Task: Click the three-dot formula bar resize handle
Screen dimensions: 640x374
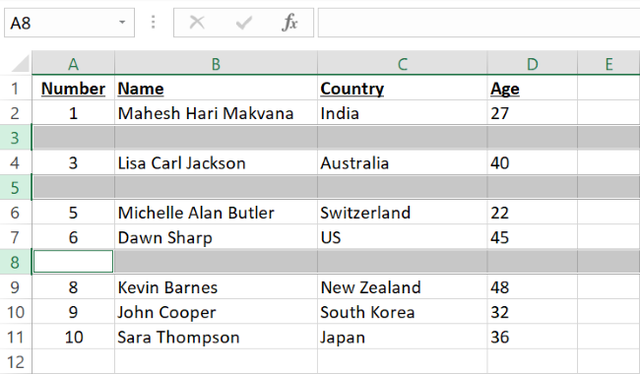Action: [153, 22]
